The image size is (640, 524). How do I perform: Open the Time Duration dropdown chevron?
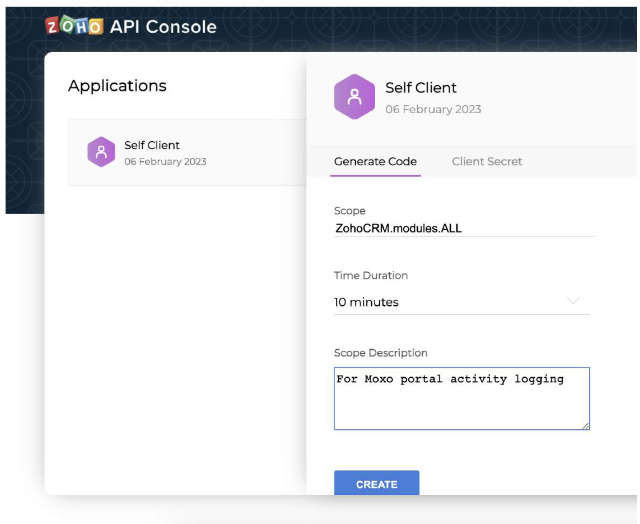(573, 301)
